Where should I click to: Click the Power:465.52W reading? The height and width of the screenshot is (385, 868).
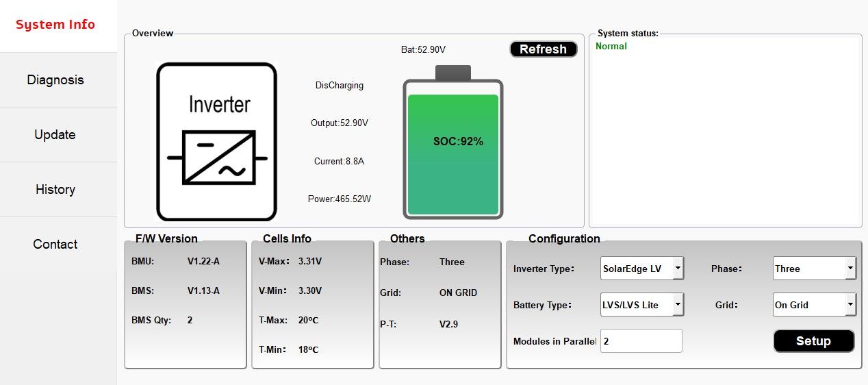340,199
